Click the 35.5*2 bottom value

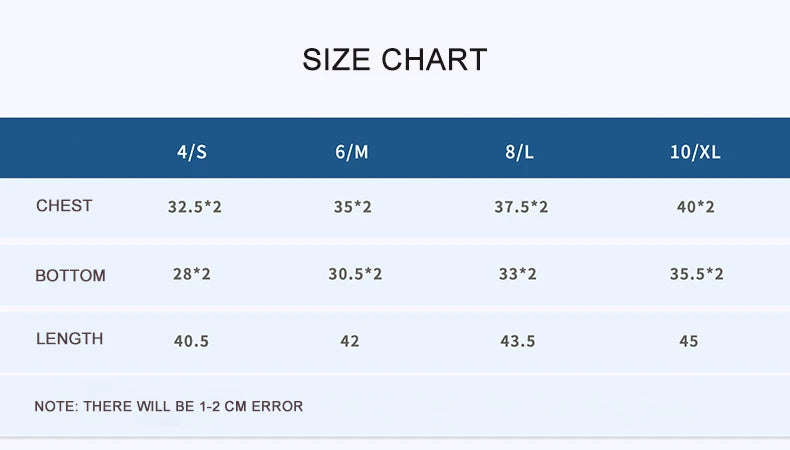[x=696, y=274]
